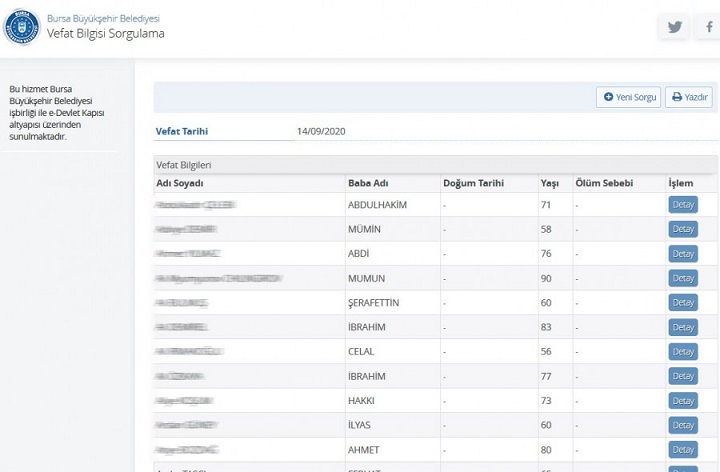View Detay for the ABDİ row
Screen dimensions: 720x472
pyautogui.click(x=683, y=253)
